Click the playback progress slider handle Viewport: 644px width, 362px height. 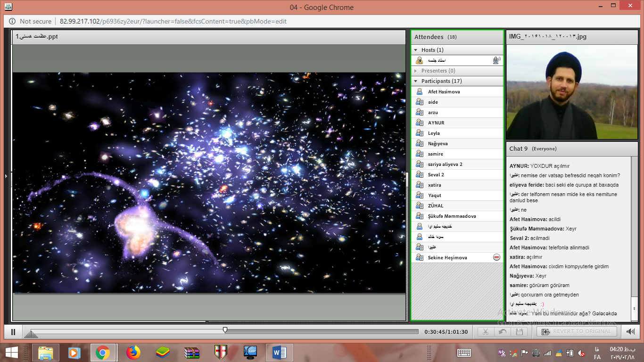pyautogui.click(x=225, y=329)
